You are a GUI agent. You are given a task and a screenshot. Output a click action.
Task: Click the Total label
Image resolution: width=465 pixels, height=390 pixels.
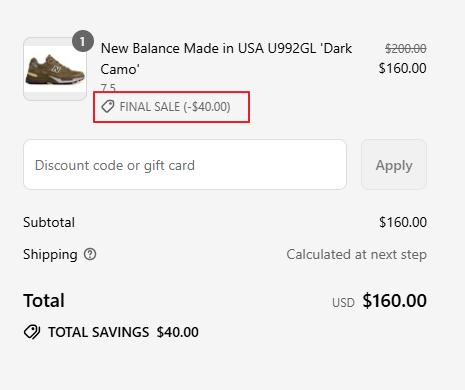pyautogui.click(x=44, y=301)
